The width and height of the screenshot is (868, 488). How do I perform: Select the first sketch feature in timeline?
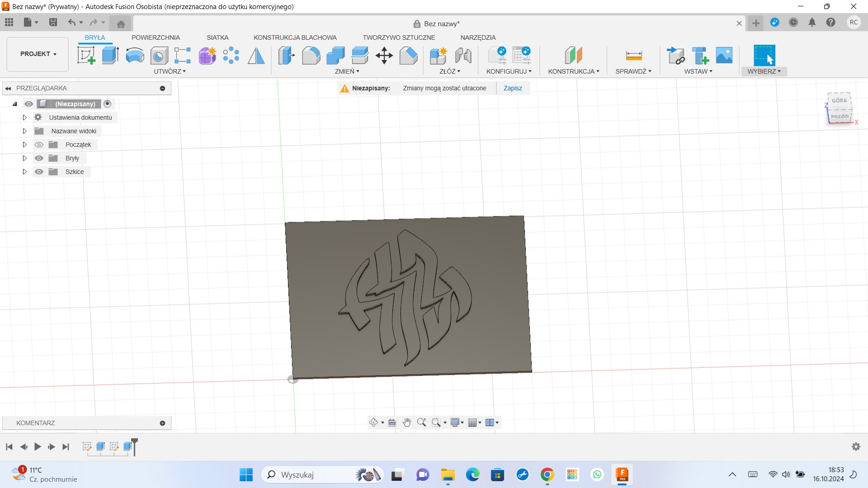point(87,446)
